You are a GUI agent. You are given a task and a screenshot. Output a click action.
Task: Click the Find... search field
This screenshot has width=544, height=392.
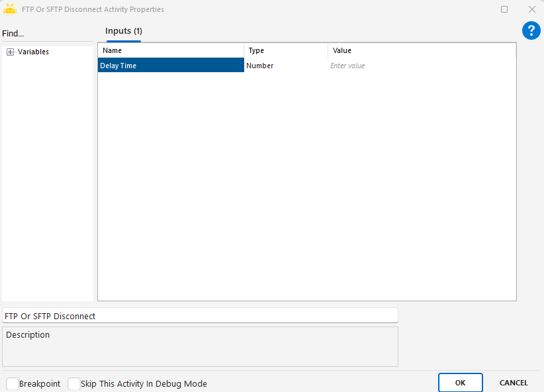click(x=46, y=34)
